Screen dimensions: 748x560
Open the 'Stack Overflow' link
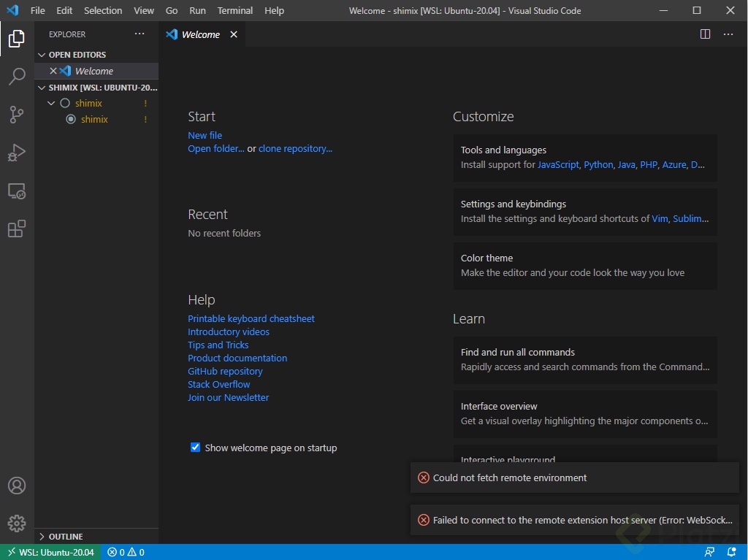click(219, 385)
